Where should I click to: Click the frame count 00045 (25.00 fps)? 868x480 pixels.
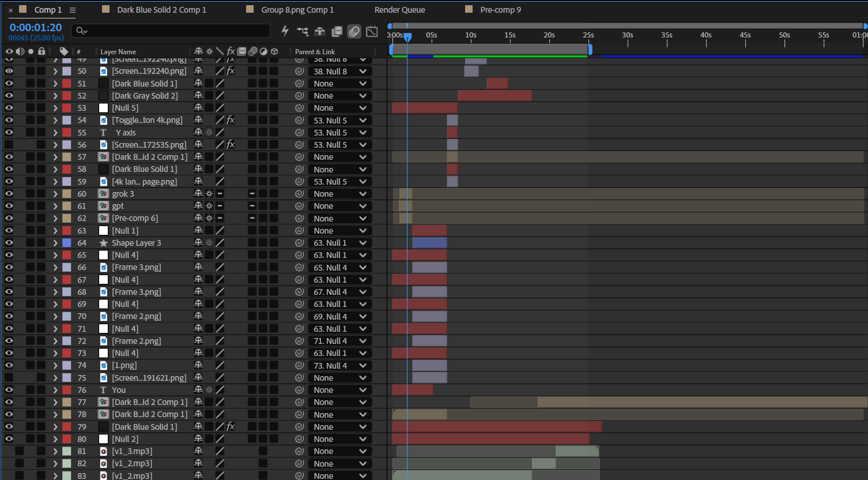coord(36,38)
